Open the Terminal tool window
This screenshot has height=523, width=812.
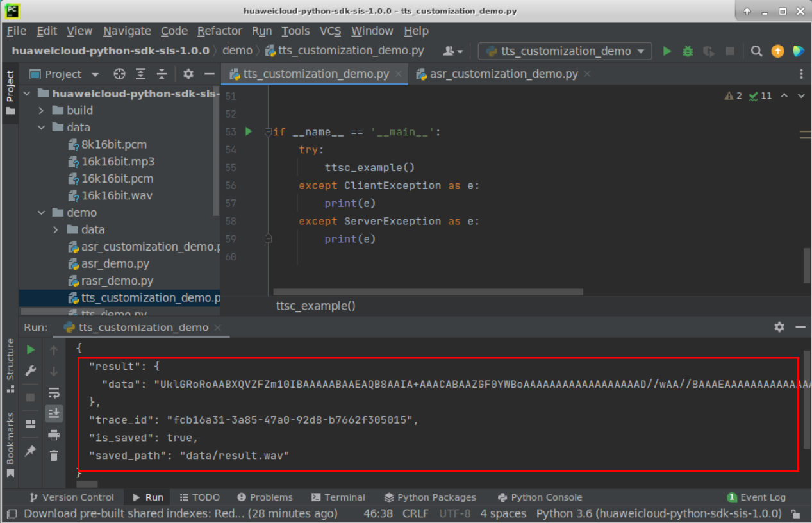click(338, 497)
